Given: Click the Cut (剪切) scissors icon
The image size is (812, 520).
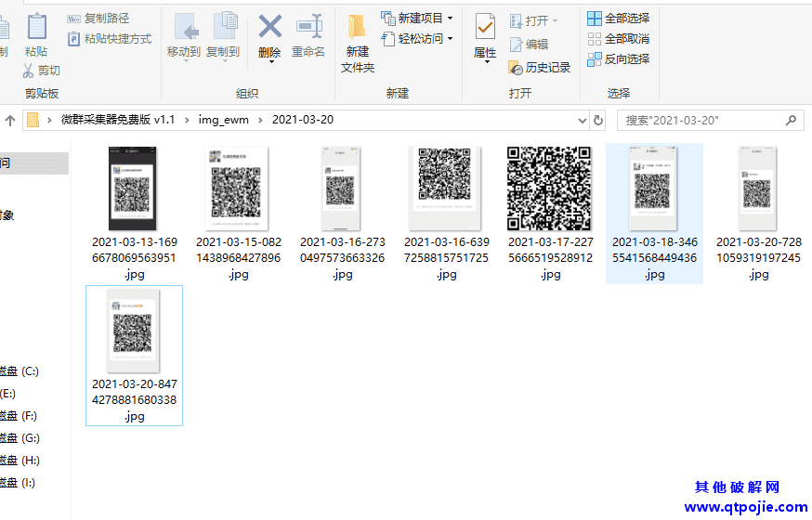Looking at the screenshot, I should point(29,71).
